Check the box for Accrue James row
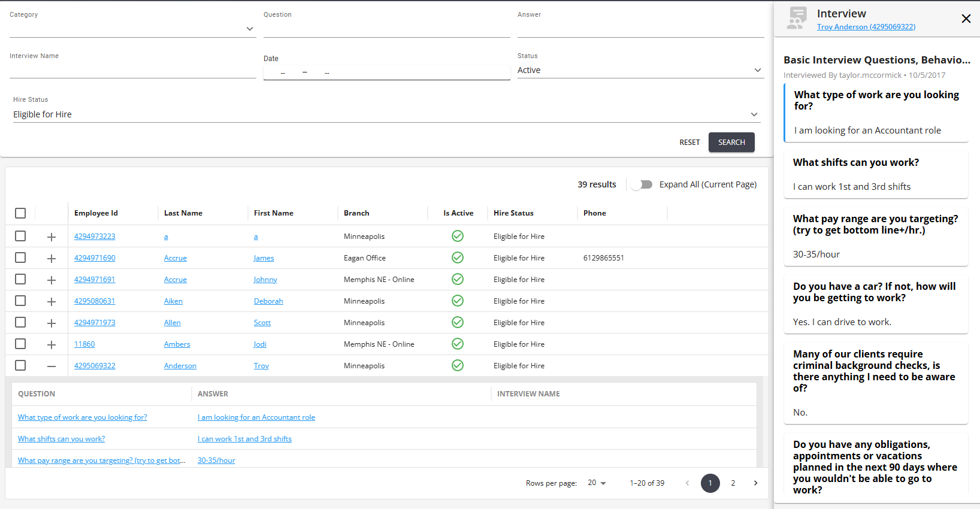This screenshot has height=509, width=980. click(x=20, y=257)
